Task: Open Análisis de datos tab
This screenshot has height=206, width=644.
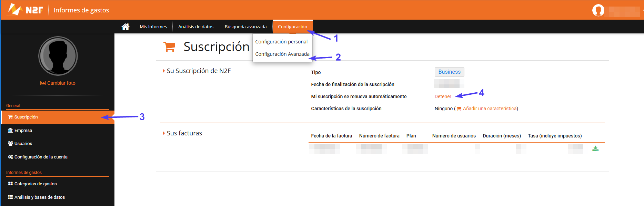Action: point(196,27)
